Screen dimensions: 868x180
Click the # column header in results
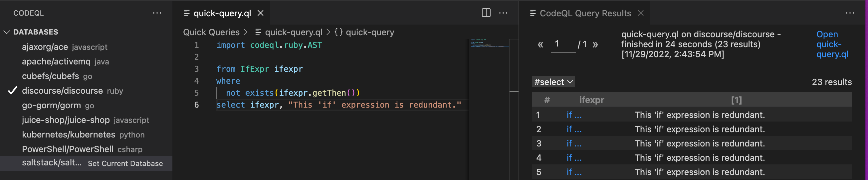[547, 100]
